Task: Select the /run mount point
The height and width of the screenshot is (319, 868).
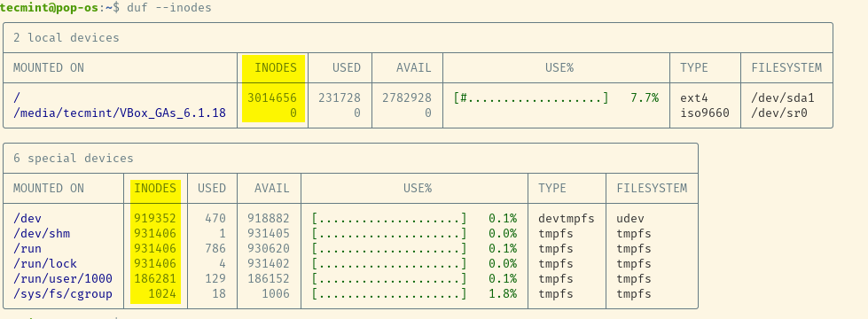Action: (27, 248)
